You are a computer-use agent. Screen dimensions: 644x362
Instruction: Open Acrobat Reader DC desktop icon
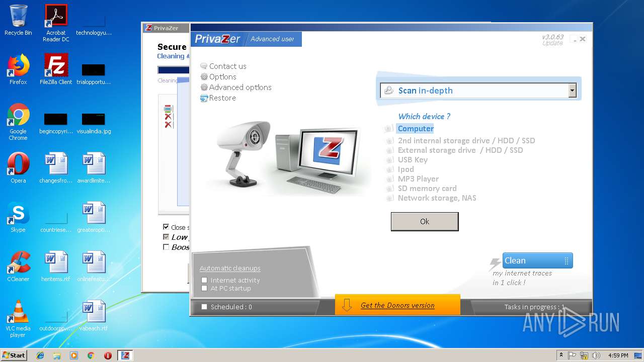[56, 23]
